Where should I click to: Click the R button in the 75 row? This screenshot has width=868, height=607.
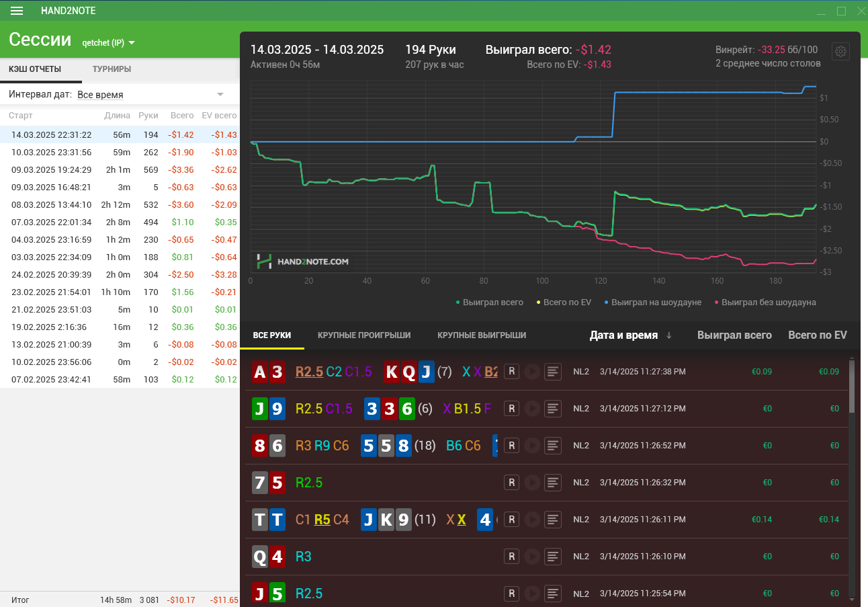click(511, 483)
